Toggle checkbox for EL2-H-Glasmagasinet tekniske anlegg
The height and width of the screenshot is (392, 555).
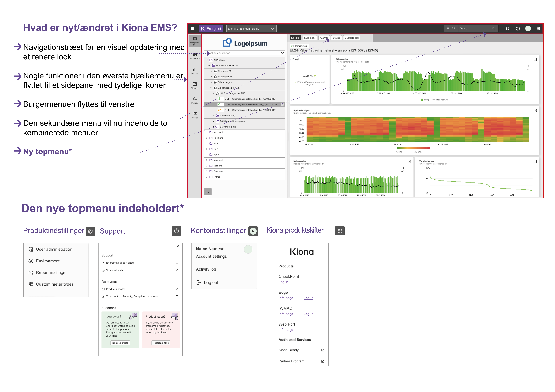[222, 105]
